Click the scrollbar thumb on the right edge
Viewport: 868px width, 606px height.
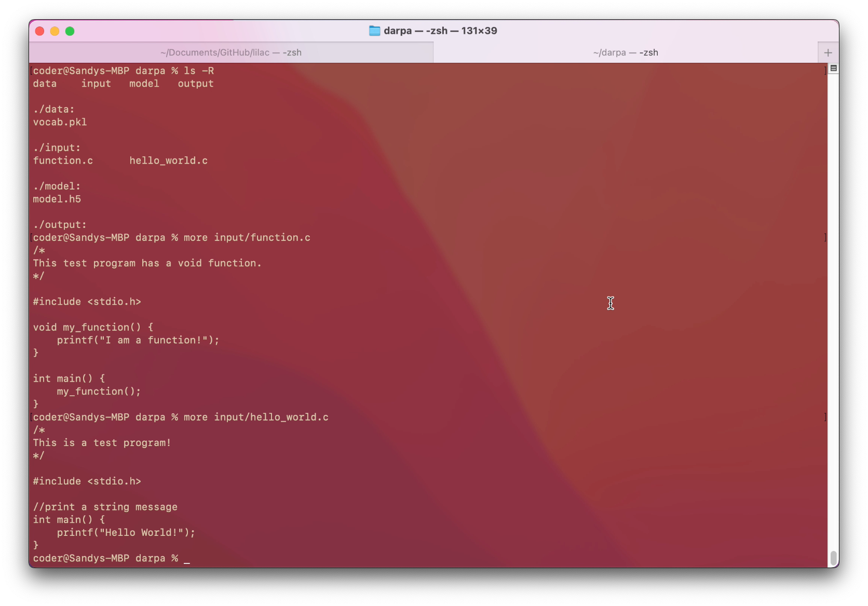pyautogui.click(x=834, y=558)
